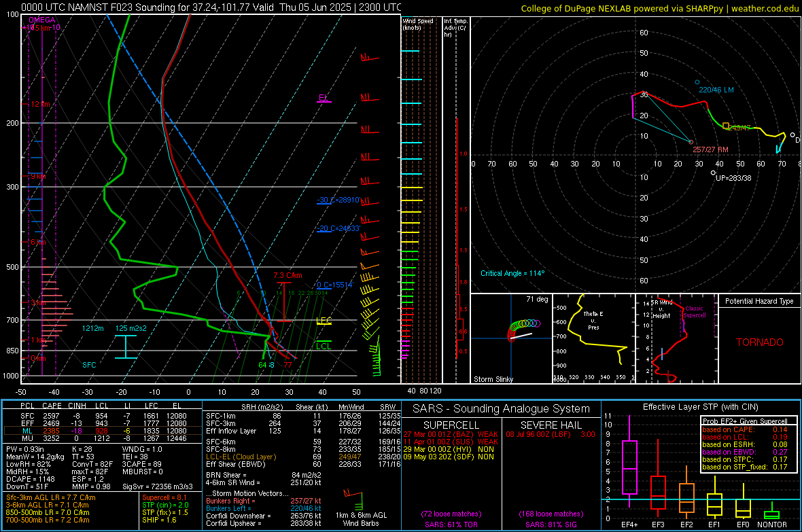Click the BRN Shear = 84 m2/s2 entry
This screenshot has height=532, width=802.
pos(263,475)
